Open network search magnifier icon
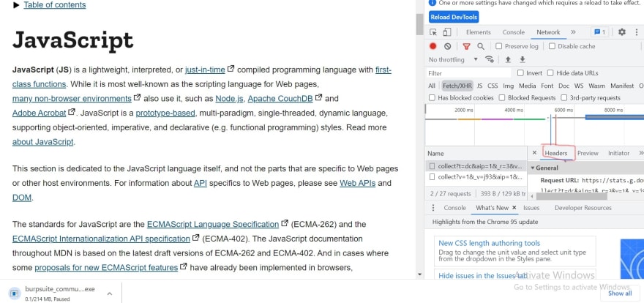This screenshot has width=644, height=303. coord(481,46)
